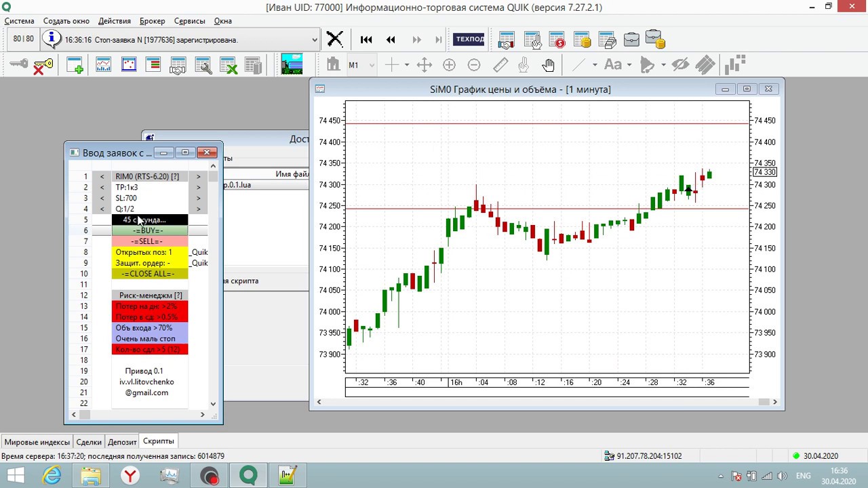Screen dimensions: 868x488
Task: Expand the message history dropdown
Action: coord(315,40)
